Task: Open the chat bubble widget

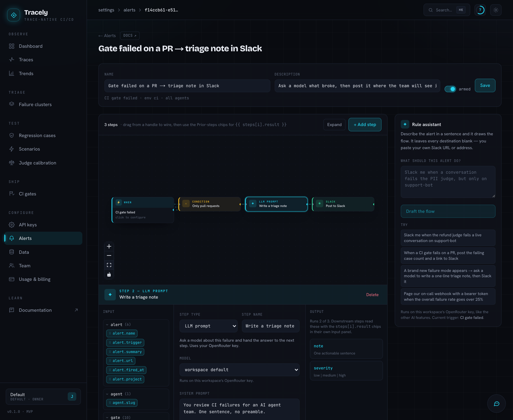Action: pyautogui.click(x=496, y=404)
